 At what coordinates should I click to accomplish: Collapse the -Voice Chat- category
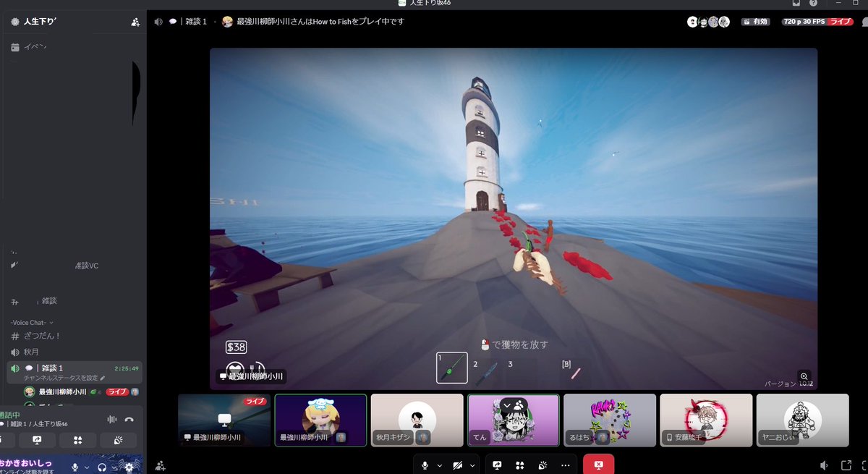[x=32, y=323]
